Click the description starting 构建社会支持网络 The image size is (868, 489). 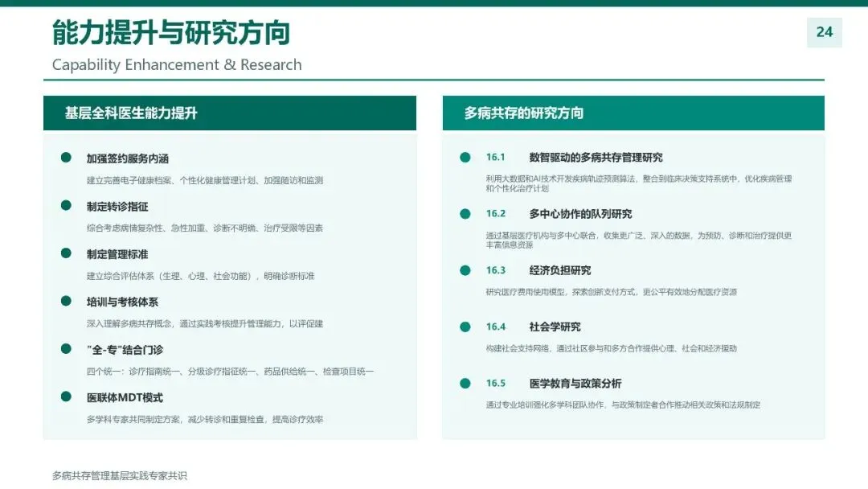pos(611,348)
